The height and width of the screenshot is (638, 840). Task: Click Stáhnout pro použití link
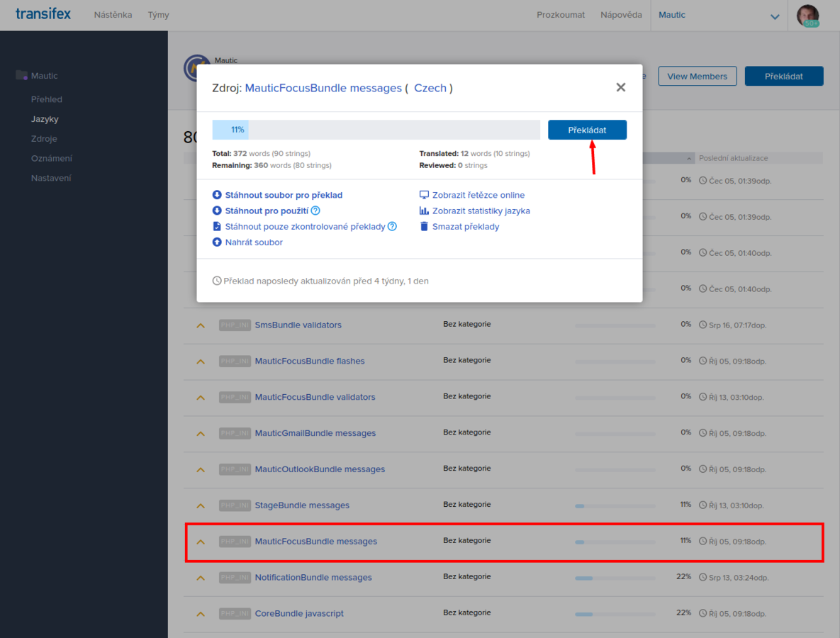click(x=267, y=211)
